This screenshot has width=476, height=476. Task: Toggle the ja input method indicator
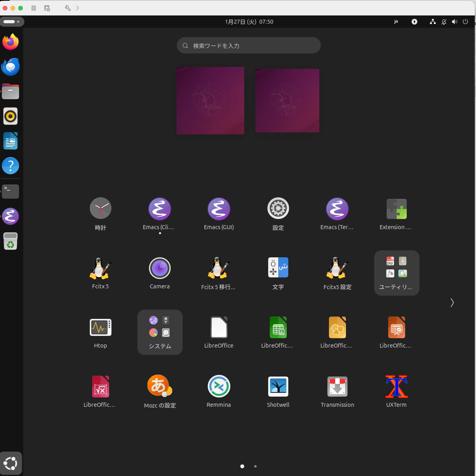(396, 22)
